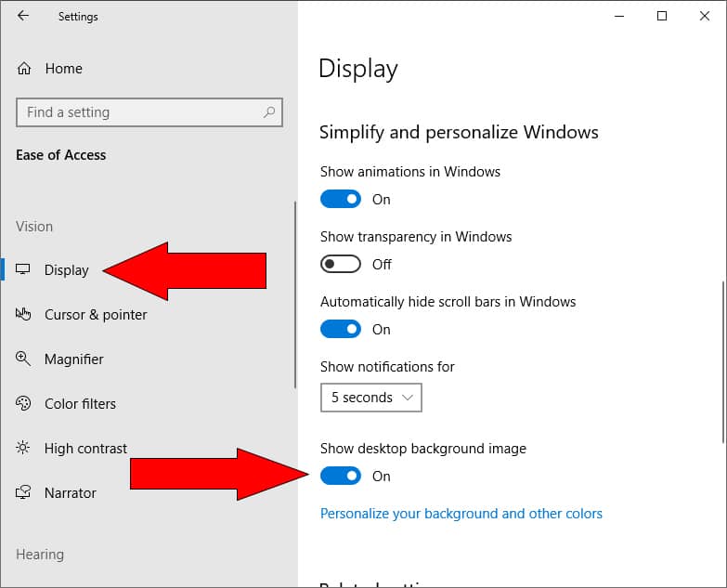
Task: Click the main panel vertical scrollbar
Action: tap(723, 362)
